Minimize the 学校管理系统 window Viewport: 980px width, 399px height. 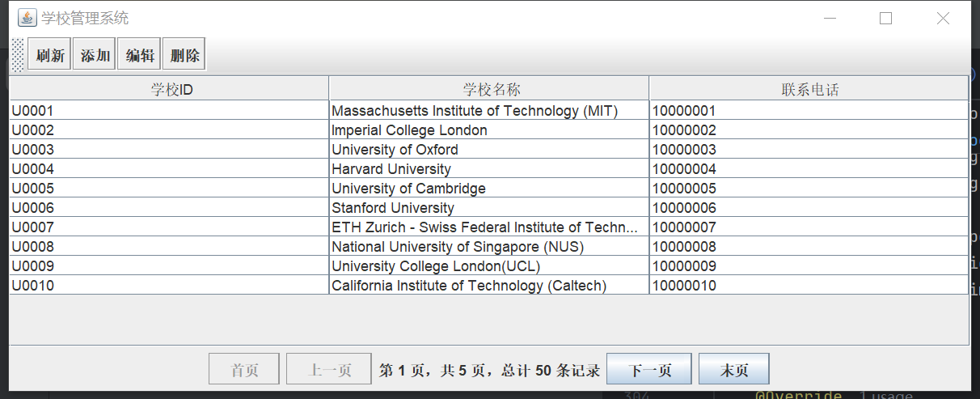(x=829, y=18)
